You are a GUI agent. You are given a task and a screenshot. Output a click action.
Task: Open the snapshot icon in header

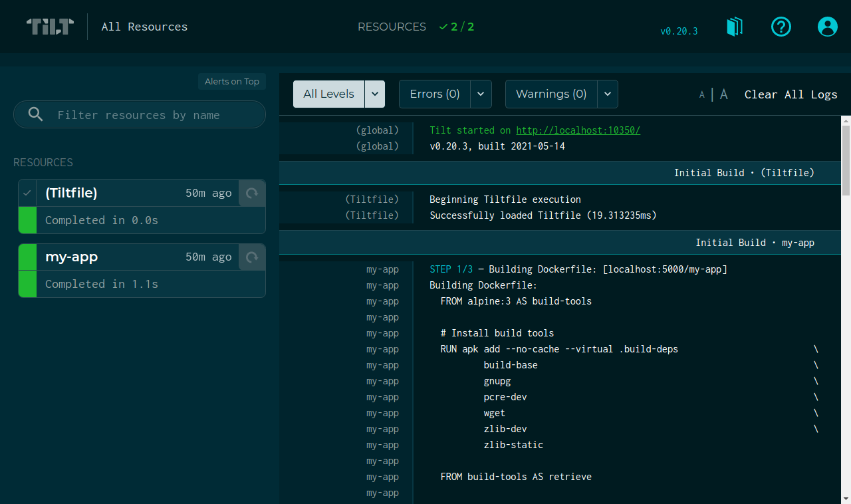point(734,27)
